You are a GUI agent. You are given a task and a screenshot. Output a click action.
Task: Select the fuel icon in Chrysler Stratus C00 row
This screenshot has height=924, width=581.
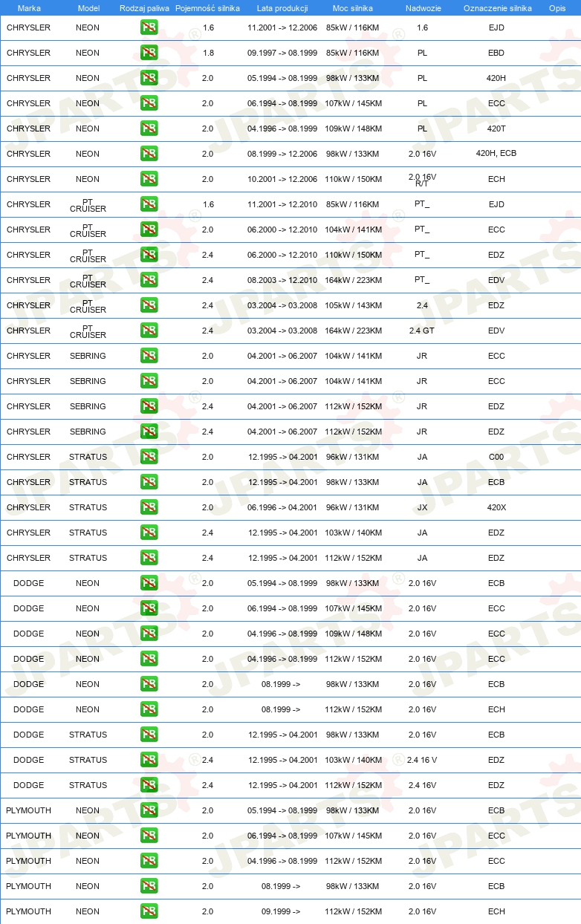click(x=149, y=457)
